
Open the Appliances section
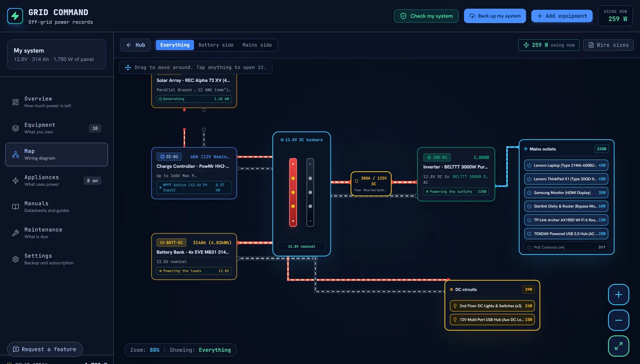tap(56, 181)
